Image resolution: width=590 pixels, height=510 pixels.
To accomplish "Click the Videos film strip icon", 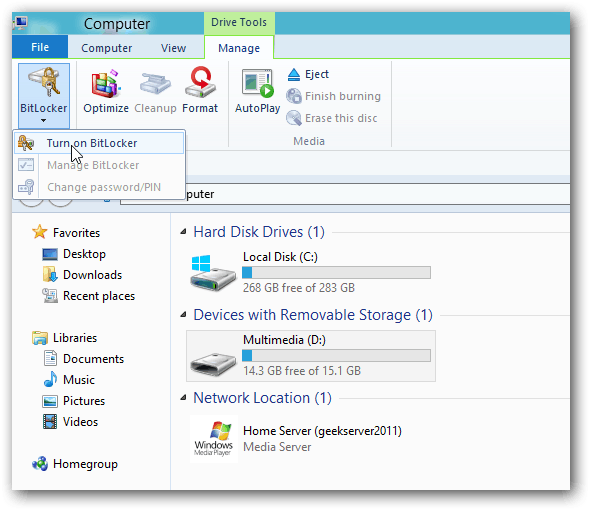I will pyautogui.click(x=50, y=422).
